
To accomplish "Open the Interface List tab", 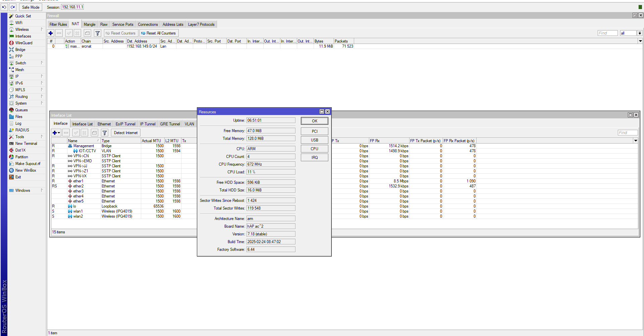I will [83, 124].
